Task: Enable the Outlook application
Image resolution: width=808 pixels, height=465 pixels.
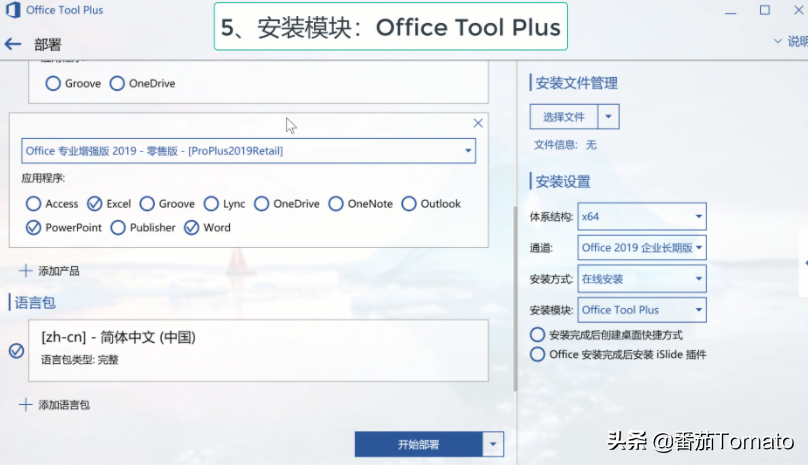Action: 409,204
